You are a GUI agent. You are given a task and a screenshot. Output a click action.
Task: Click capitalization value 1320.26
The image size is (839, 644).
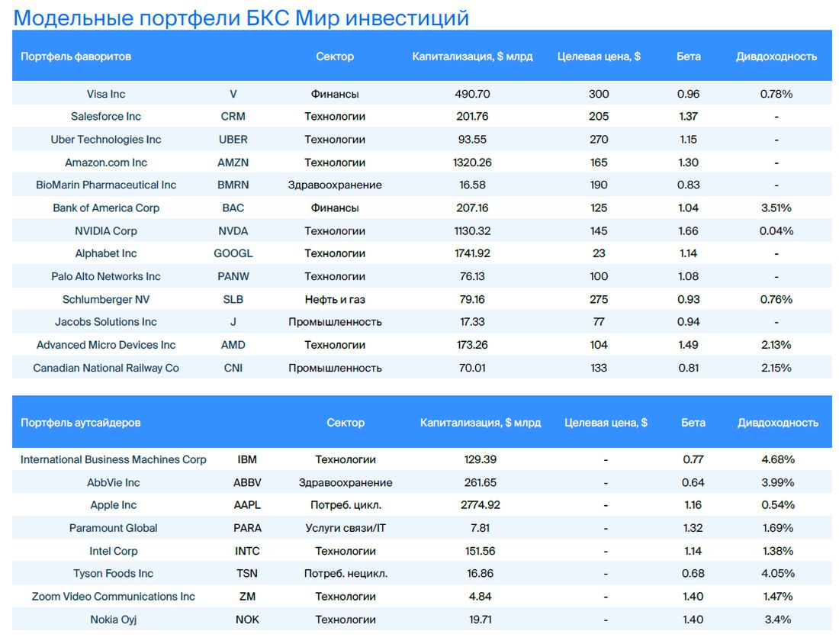472,163
